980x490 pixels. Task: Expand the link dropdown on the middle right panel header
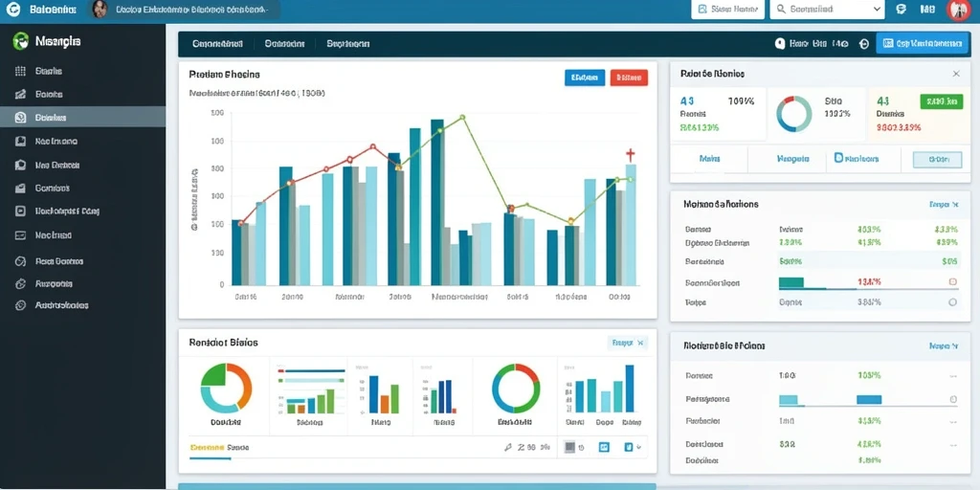[944, 205]
